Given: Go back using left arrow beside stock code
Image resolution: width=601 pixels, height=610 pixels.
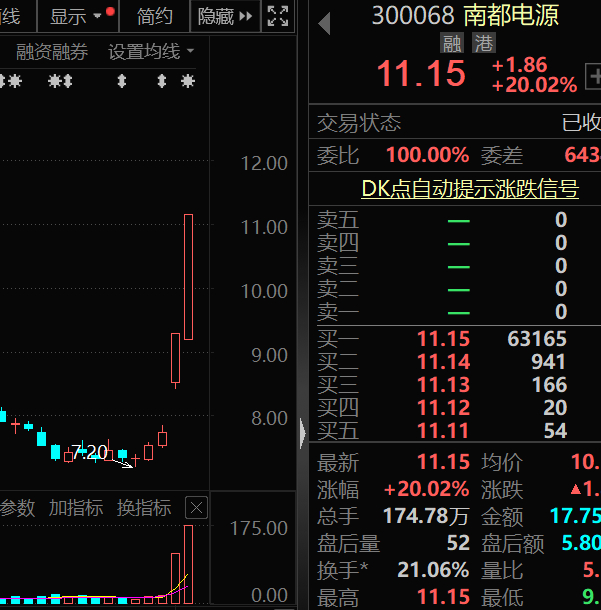Looking at the screenshot, I should click(x=324, y=23).
